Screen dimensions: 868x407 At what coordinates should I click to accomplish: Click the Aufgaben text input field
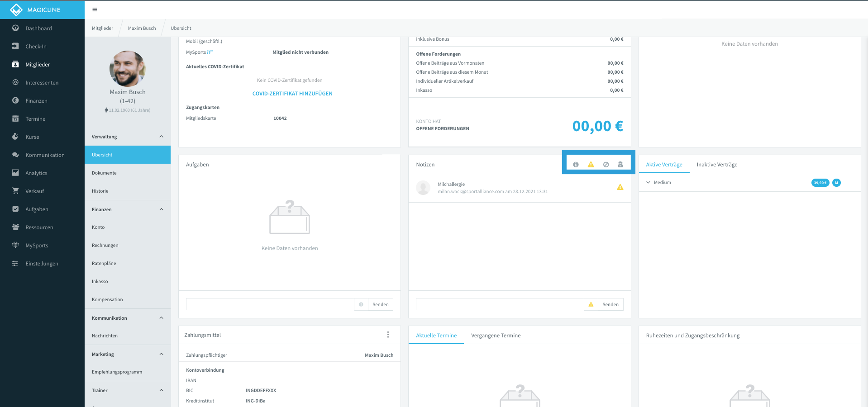[x=270, y=304]
